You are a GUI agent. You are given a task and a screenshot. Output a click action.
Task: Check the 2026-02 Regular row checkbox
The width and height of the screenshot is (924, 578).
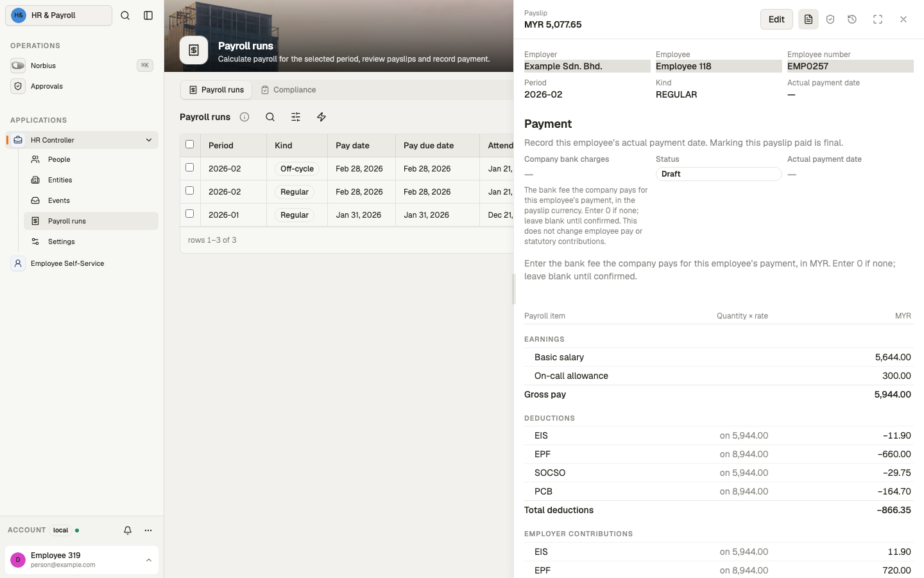tap(189, 191)
